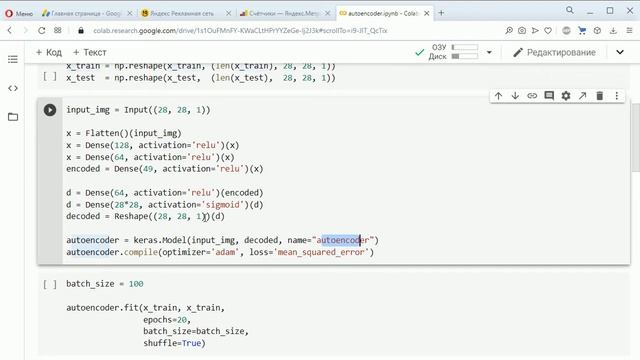Run the batch_size fit cell
Screen dimensions: 640x360
pos(50,284)
